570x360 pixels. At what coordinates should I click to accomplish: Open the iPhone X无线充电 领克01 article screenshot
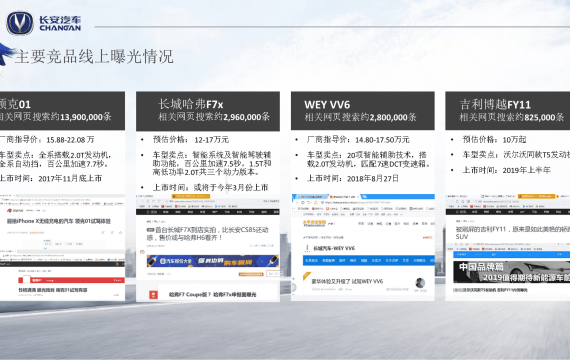click(59, 221)
